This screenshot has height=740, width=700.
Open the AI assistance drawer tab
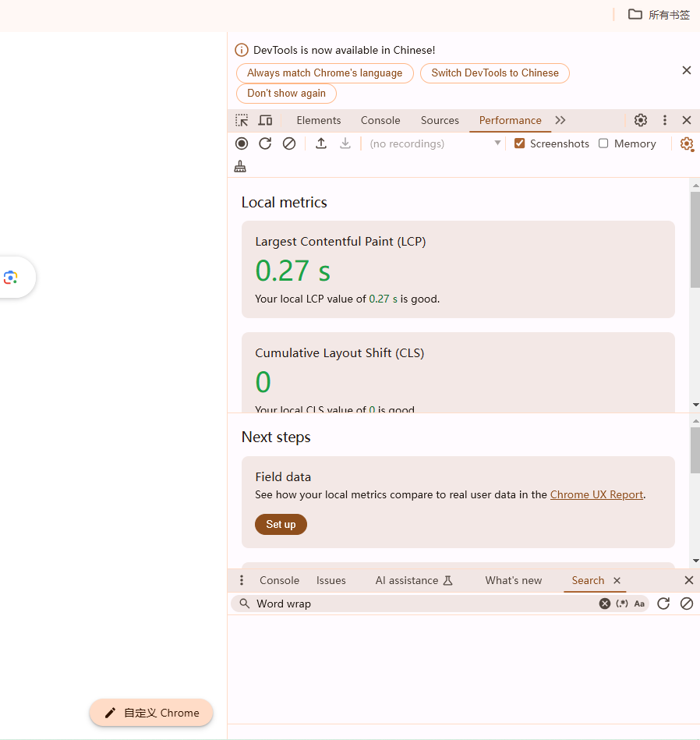click(x=414, y=580)
